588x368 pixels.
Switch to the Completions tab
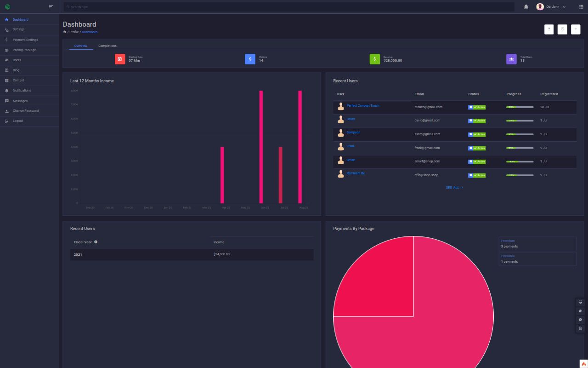click(x=107, y=46)
